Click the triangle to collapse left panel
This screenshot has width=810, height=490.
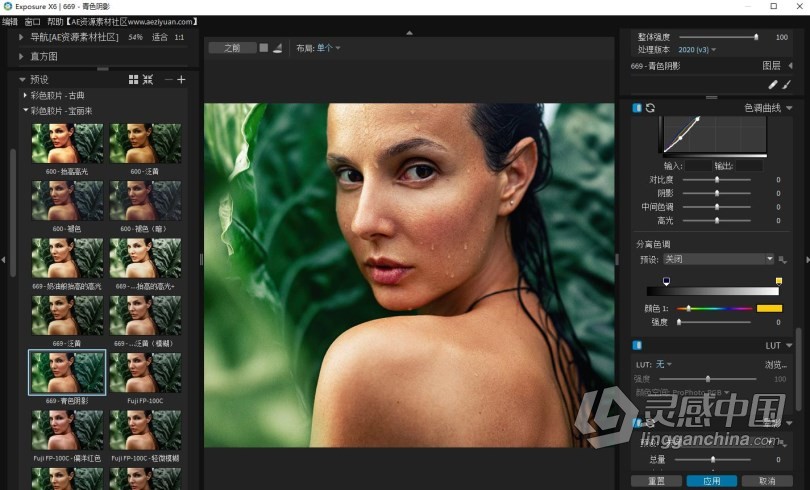coord(3,260)
